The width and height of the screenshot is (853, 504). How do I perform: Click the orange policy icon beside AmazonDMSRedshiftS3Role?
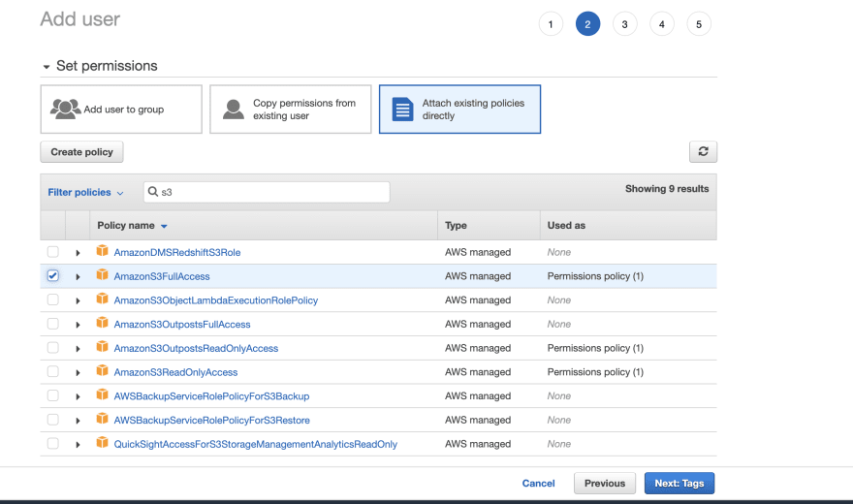point(102,251)
